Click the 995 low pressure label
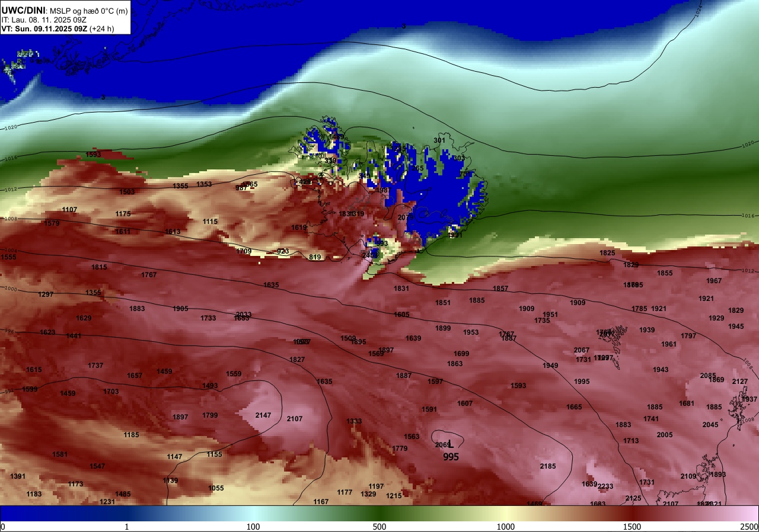The height and width of the screenshot is (532, 759). 451,457
